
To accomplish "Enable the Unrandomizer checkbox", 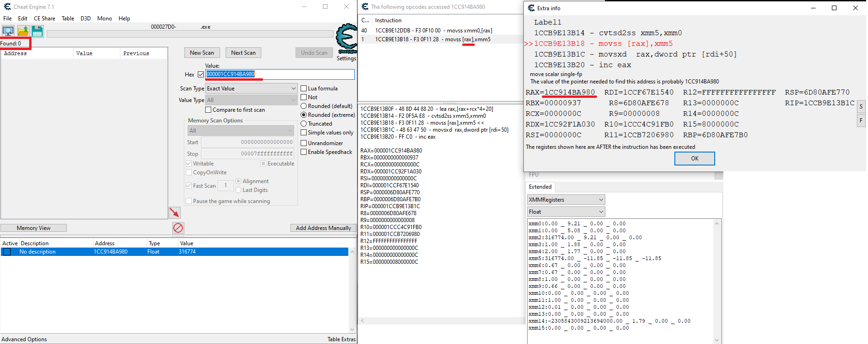I will (x=304, y=143).
